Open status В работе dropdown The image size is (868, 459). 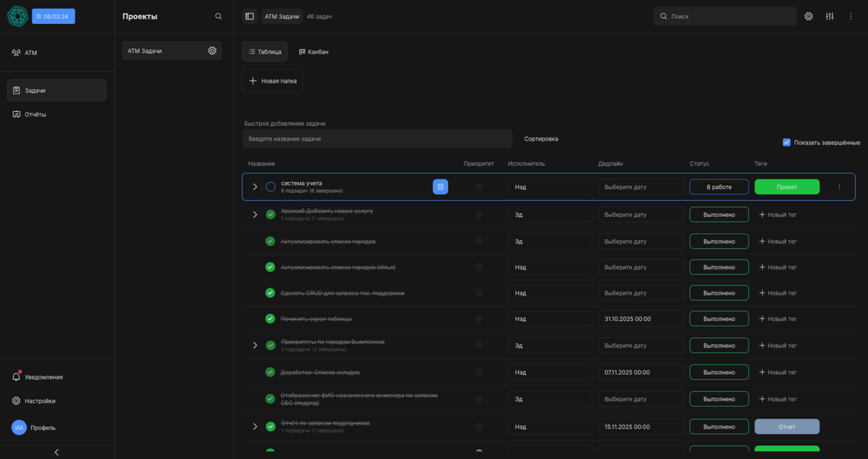(x=719, y=187)
